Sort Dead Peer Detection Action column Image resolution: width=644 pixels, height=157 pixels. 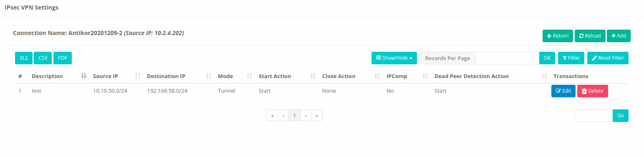544,76
